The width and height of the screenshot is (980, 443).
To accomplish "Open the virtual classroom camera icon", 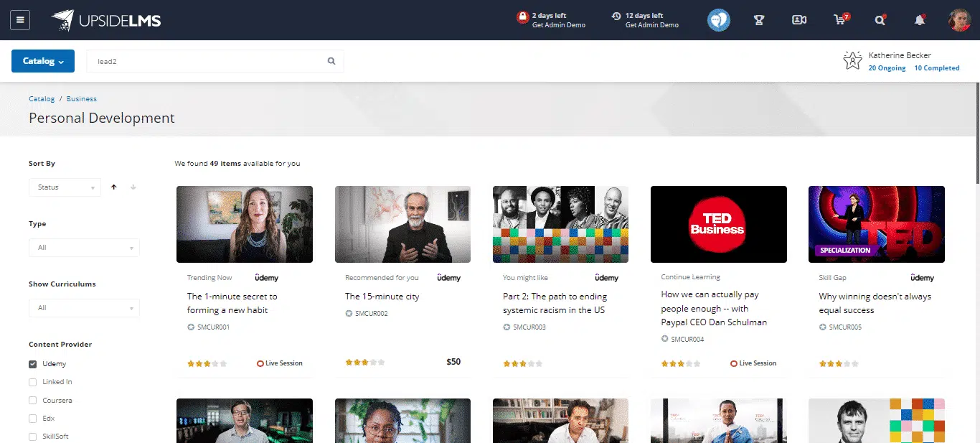I will (799, 20).
